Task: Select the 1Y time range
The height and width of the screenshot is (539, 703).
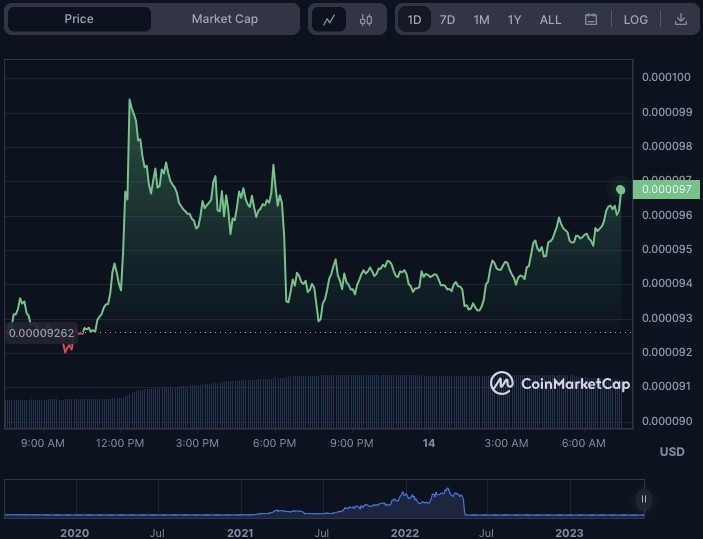Action: [514, 20]
